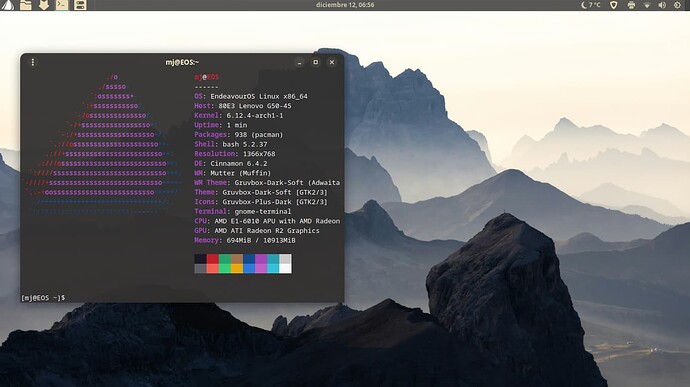
Task: Click the 'Resolution: 1366x768' line
Action: [235, 154]
